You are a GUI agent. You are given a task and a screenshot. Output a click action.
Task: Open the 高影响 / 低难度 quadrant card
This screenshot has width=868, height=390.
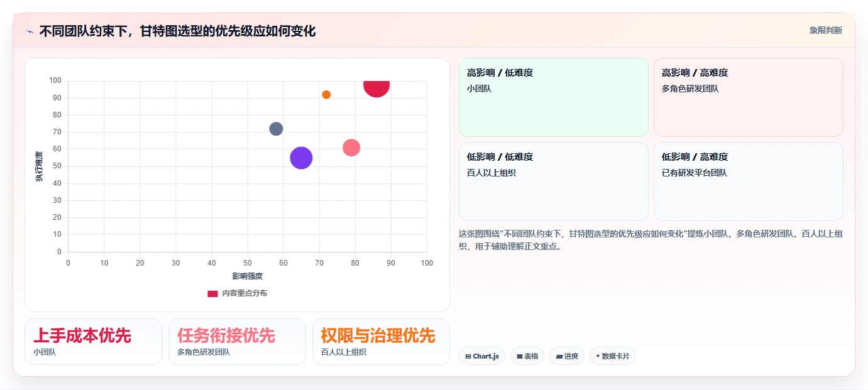(x=553, y=97)
